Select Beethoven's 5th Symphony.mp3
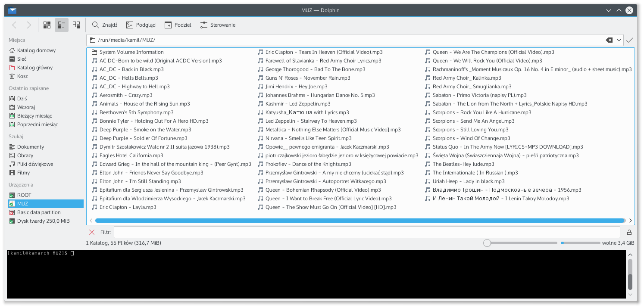 132,112
